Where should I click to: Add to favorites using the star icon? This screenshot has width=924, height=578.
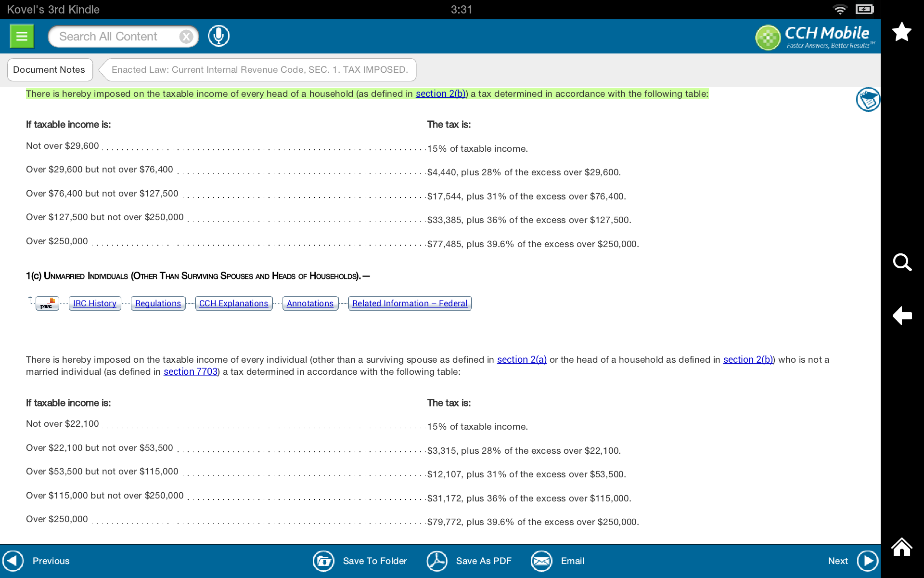[902, 32]
